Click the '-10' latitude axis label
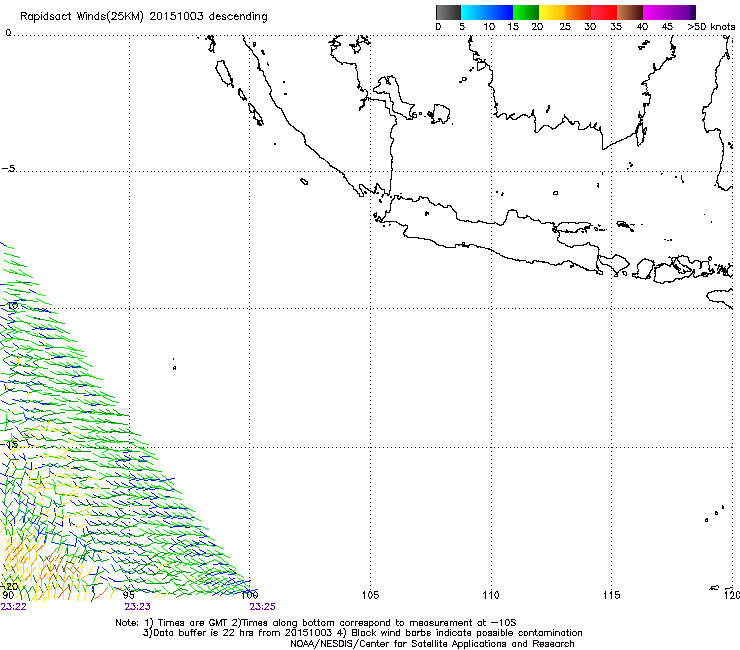The width and height of the screenshot is (740, 650). (10, 306)
